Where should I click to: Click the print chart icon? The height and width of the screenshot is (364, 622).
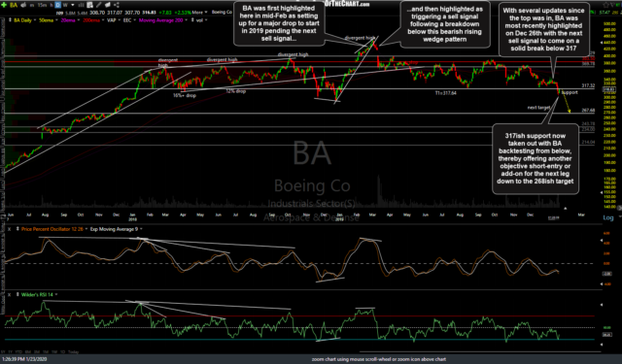click(x=23, y=5)
